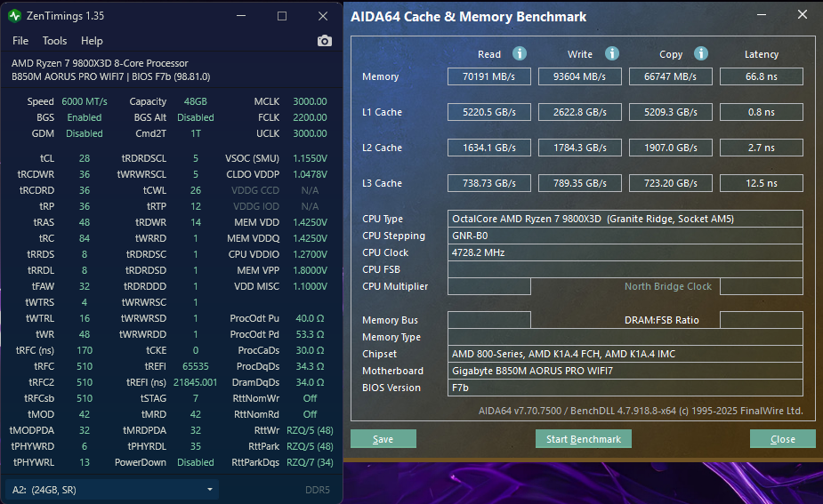Screen dimensions: 823x504
Task: Minimize the ZenTimings window
Action: [241, 16]
